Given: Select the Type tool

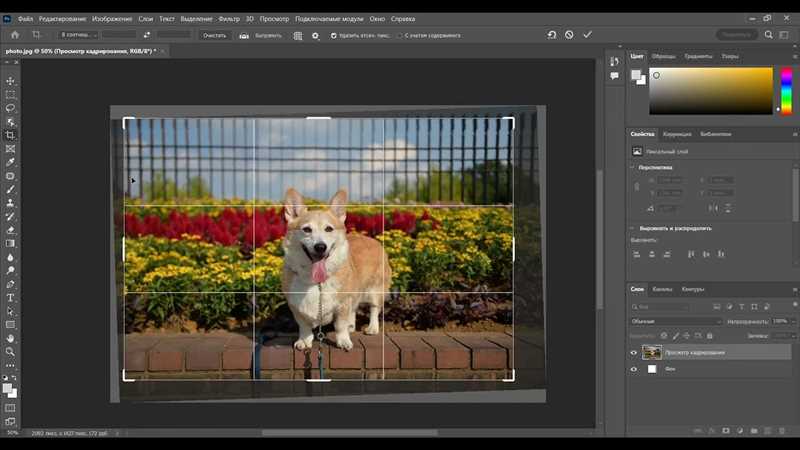Looking at the screenshot, I should (10, 297).
